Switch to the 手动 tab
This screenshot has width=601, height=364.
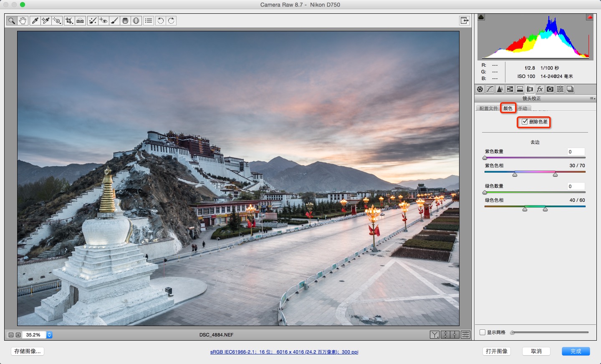tap(523, 108)
